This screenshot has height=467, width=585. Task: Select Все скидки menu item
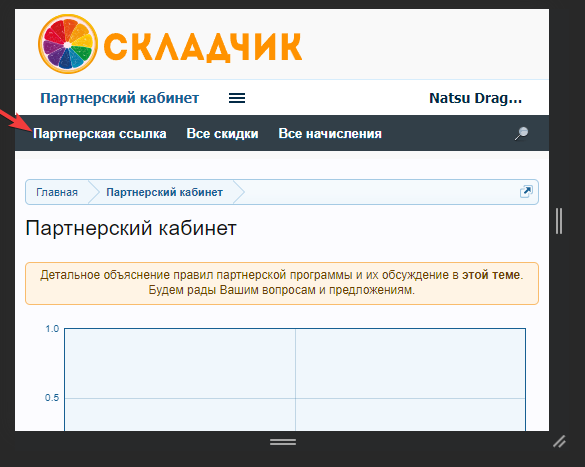tap(222, 134)
